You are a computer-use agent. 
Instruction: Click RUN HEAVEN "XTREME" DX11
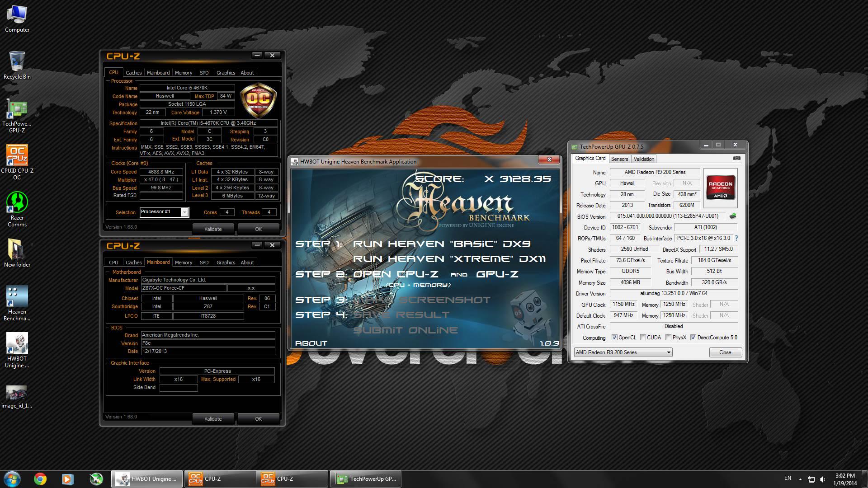tap(449, 259)
